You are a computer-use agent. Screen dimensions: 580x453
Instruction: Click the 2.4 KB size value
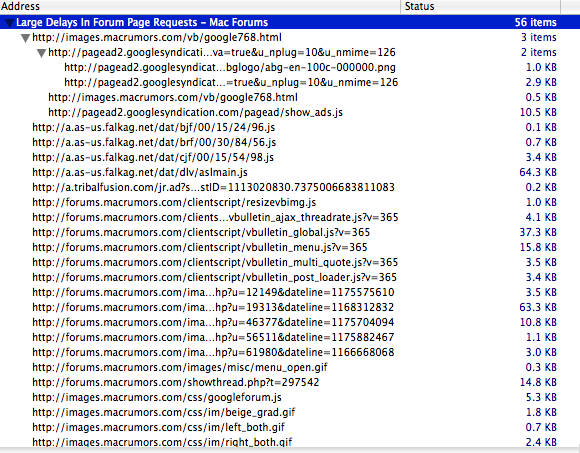(x=541, y=442)
